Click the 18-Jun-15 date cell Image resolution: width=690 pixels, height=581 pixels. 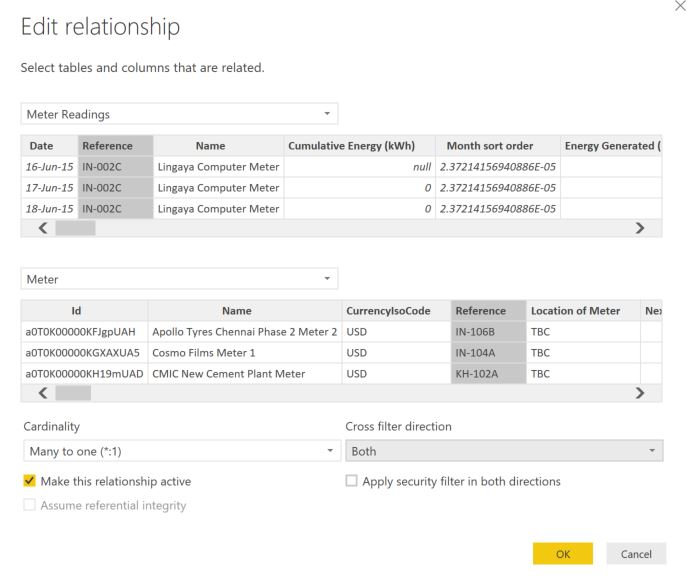click(49, 209)
